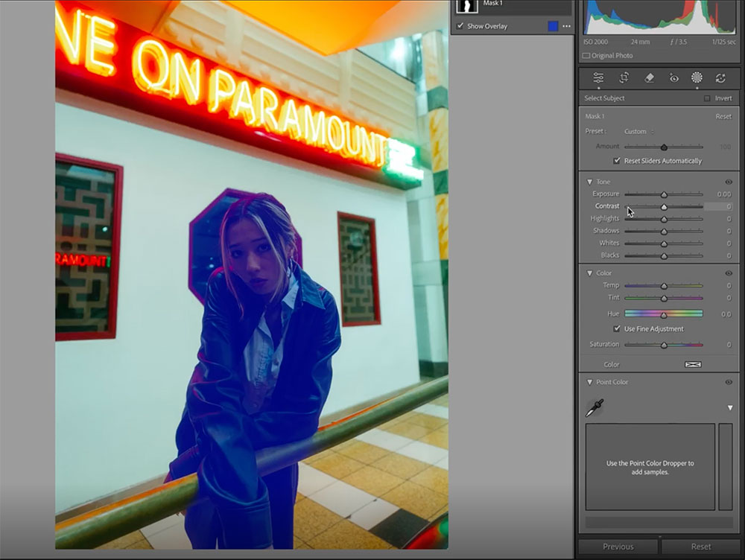Change the blue overlay color swatch

[x=553, y=26]
